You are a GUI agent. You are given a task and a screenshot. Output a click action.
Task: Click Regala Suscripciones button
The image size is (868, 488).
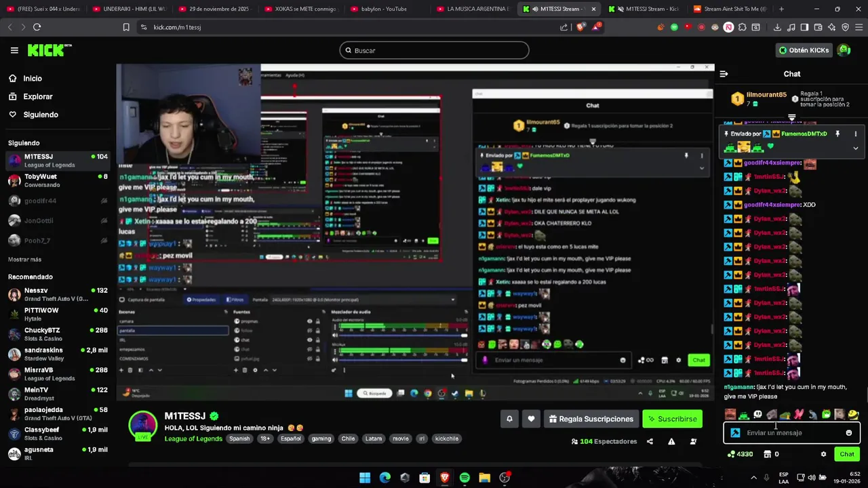point(591,419)
